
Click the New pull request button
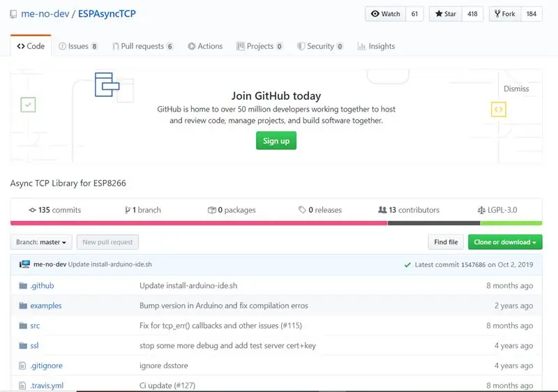[x=107, y=242]
